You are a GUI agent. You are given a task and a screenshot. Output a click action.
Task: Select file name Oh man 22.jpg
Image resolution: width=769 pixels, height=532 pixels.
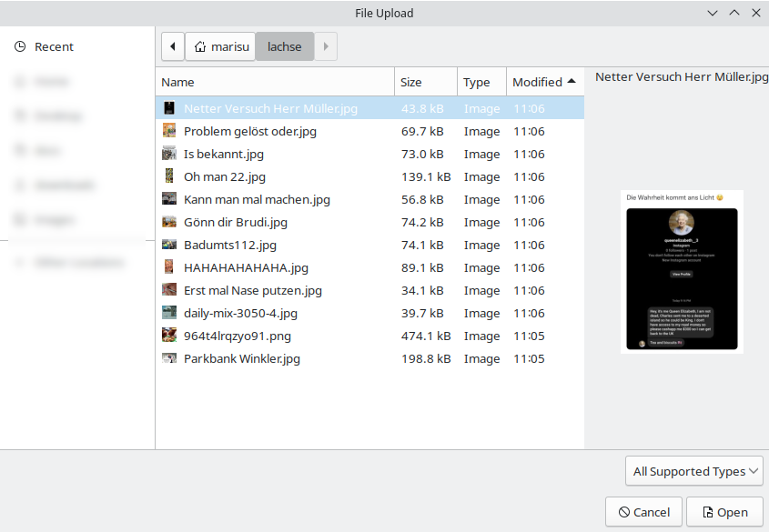(225, 176)
